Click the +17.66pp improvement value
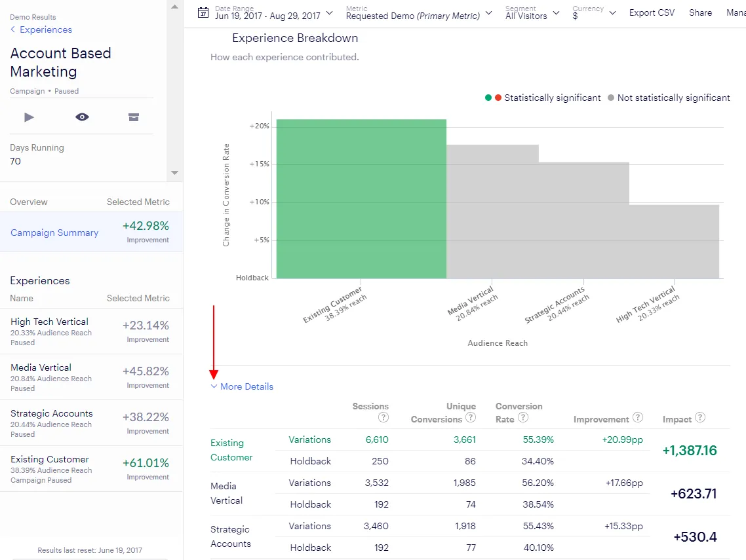746x560 pixels. coord(623,483)
